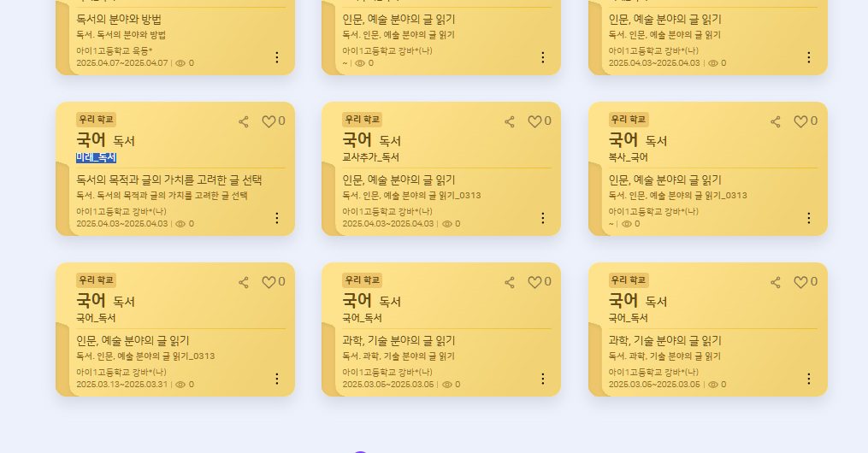Share the 국어_독서 card dated 2025.03.13
868x453 pixels.
244,283
